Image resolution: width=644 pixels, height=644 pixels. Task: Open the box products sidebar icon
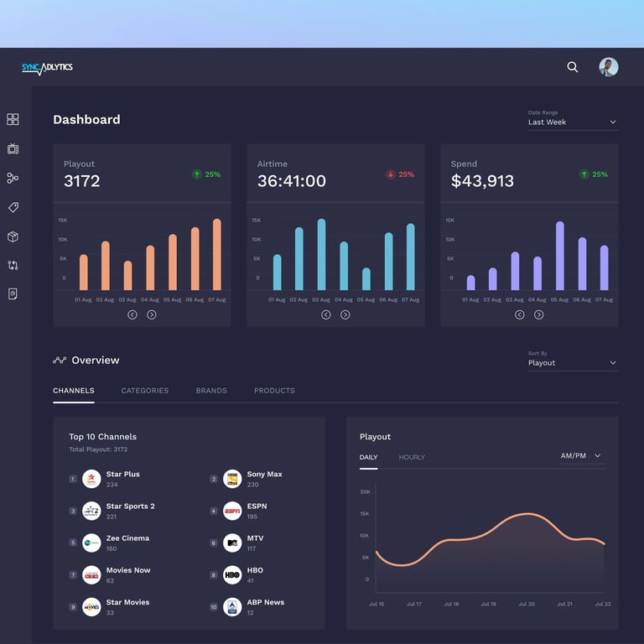[13, 236]
